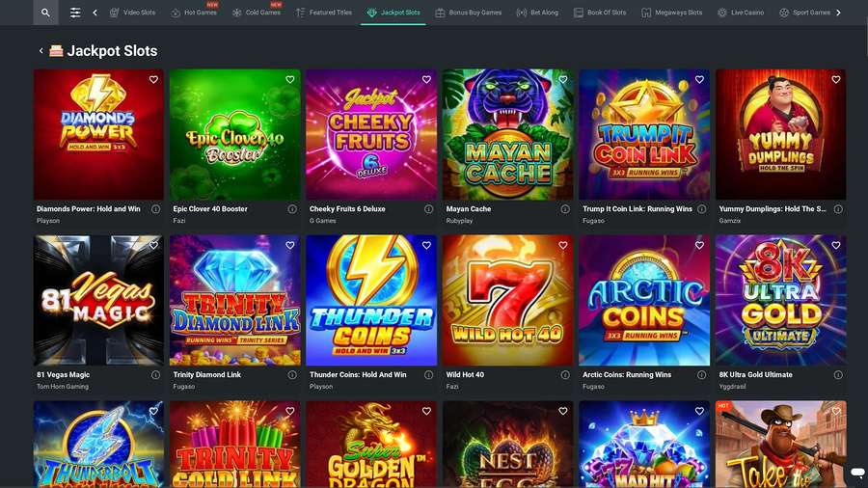868x488 pixels.
Task: Switch to the Hot Games tab
Action: click(x=194, y=13)
